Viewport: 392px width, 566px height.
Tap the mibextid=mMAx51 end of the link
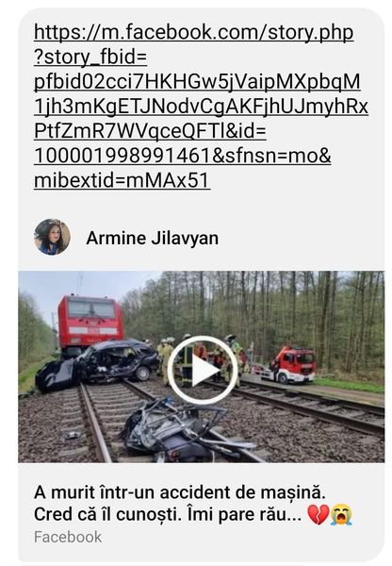122,180
